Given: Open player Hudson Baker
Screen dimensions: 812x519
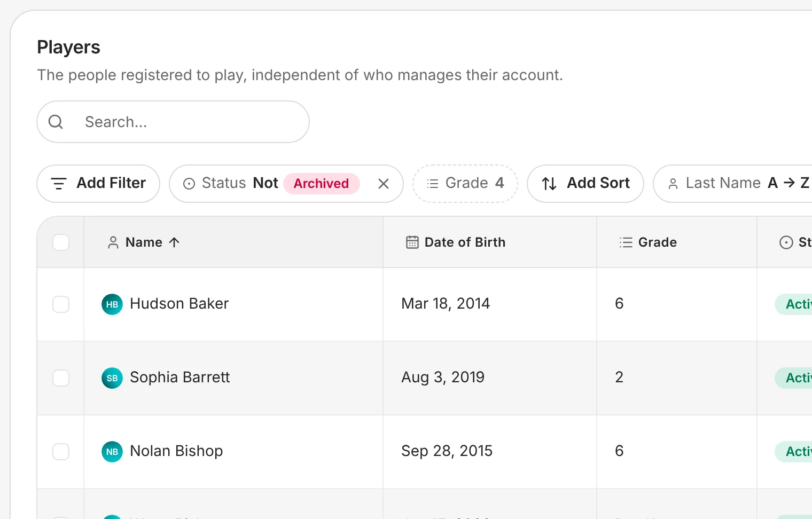Looking at the screenshot, I should [179, 304].
